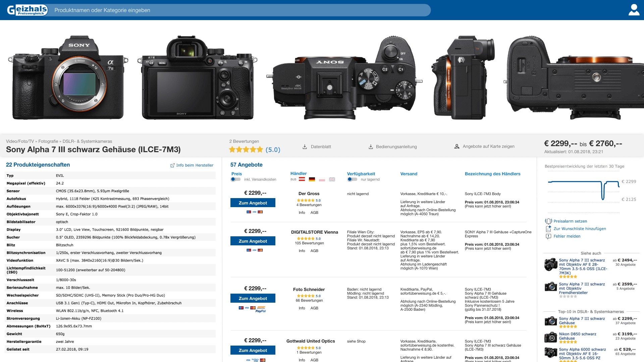This screenshot has width=644, height=362.
Task: Open Nikon D850 schwarz Gehäuse link
Action: coord(578,336)
